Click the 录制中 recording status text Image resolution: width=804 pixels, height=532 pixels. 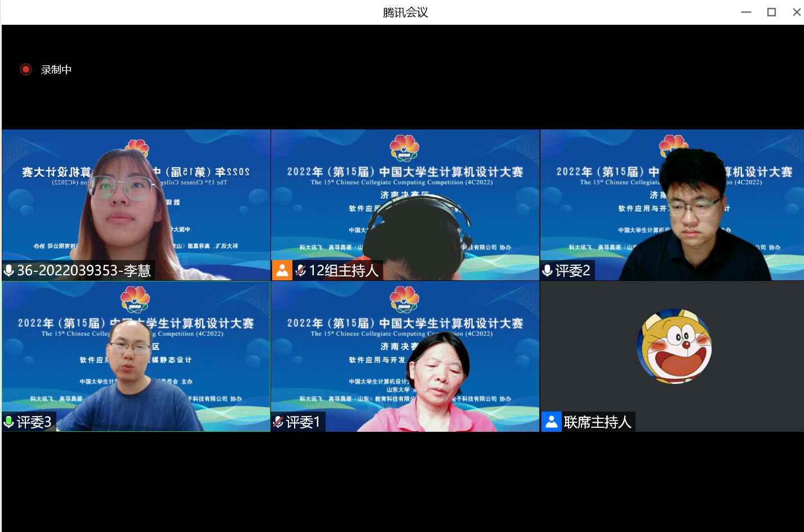[56, 70]
